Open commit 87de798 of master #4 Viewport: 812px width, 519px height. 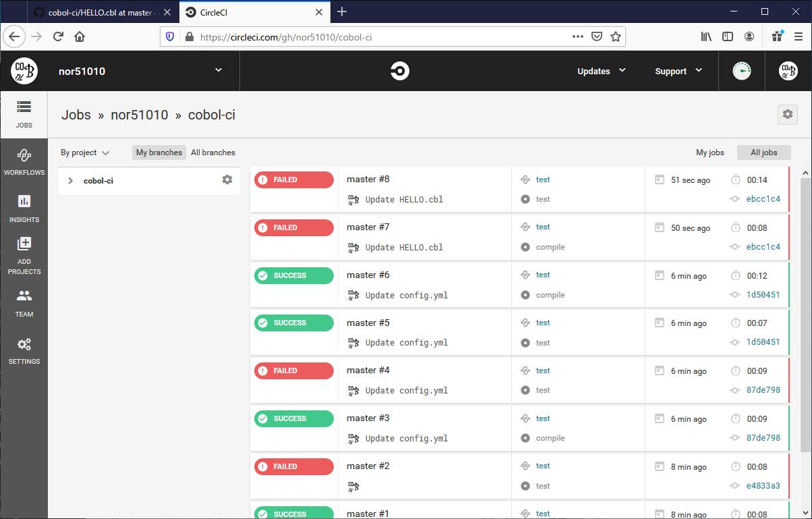click(763, 390)
